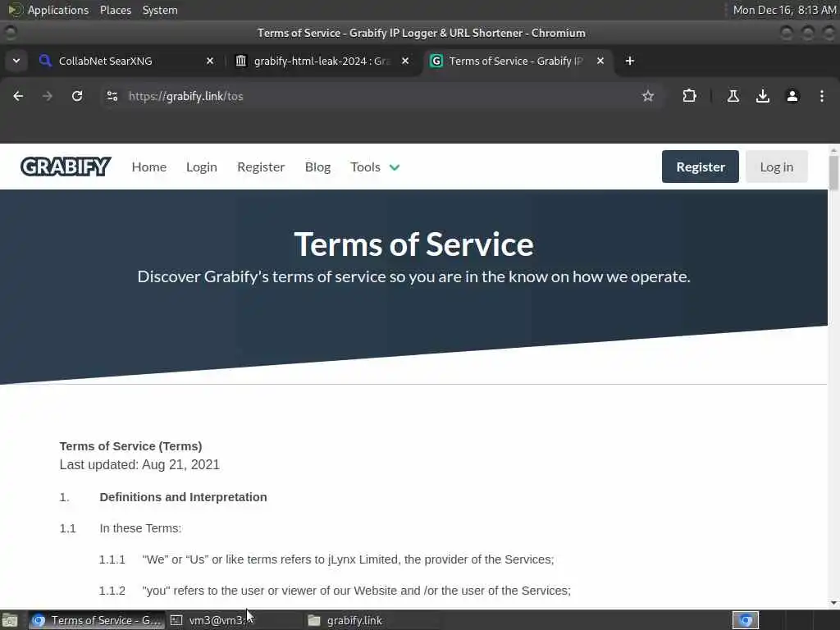Open Chrome Labs flask icon
840x630 pixels.
(x=733, y=96)
